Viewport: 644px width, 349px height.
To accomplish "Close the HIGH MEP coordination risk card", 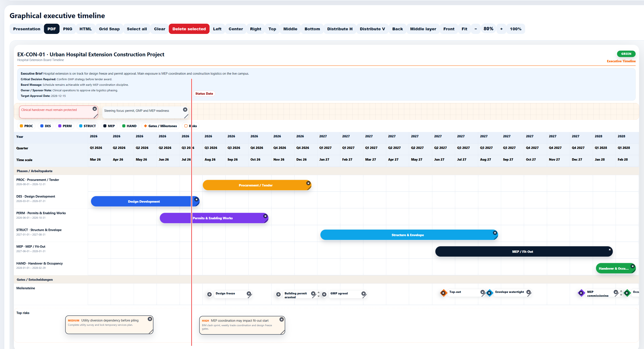I will pyautogui.click(x=281, y=320).
